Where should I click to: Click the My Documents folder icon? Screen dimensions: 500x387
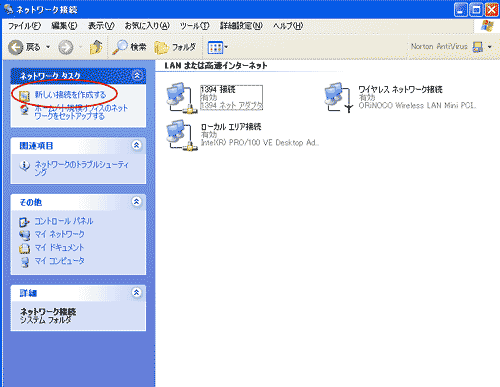[24, 249]
